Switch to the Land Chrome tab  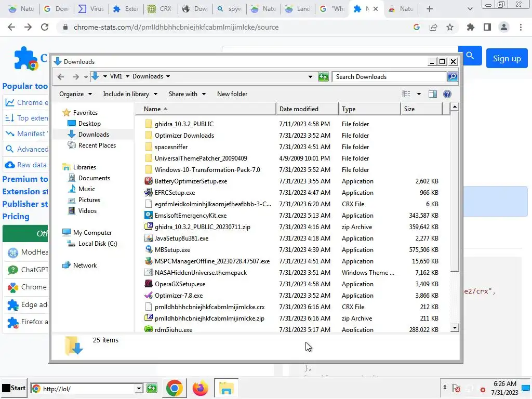click(298, 9)
